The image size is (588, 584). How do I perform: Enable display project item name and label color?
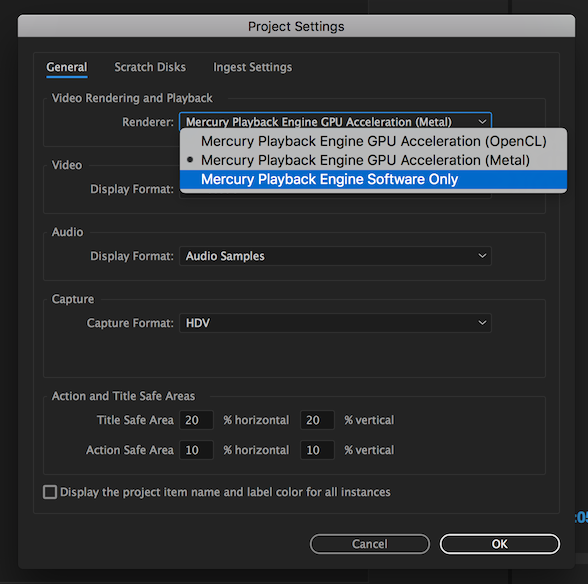pos(50,492)
